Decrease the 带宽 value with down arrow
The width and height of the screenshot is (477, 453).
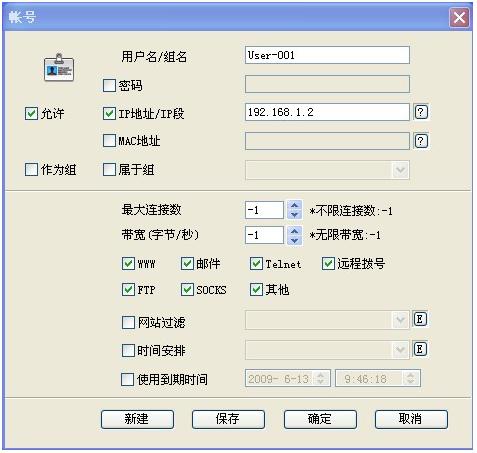pos(295,240)
